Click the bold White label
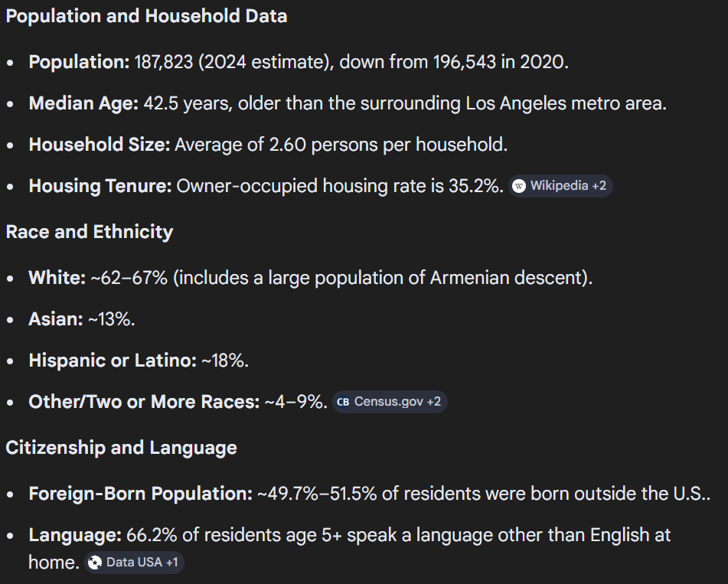728x584 pixels. coord(57,278)
